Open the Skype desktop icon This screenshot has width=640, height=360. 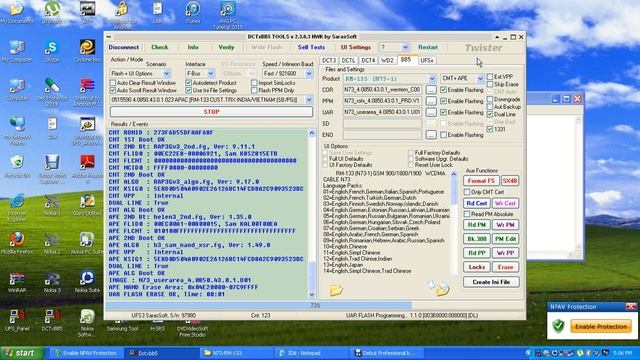(x=52, y=51)
